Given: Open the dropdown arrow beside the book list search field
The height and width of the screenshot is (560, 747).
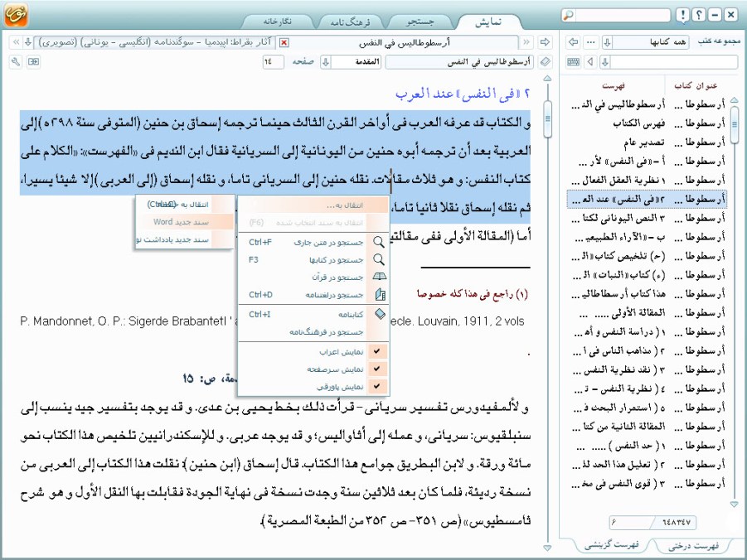Looking at the screenshot, I should point(605,62).
